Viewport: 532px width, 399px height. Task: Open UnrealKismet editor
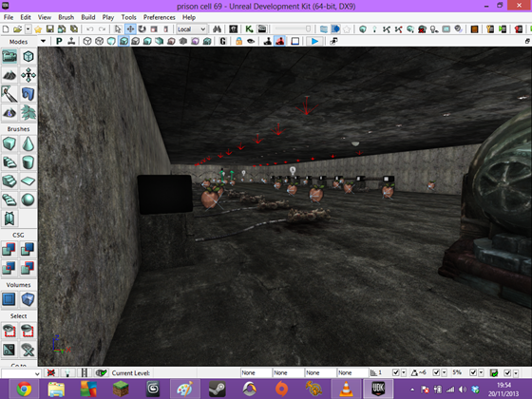click(249, 29)
